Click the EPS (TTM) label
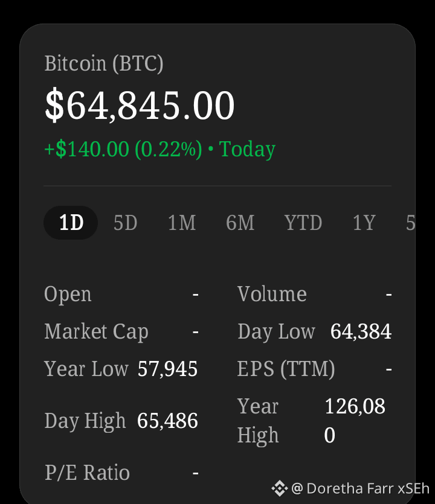 tap(286, 369)
